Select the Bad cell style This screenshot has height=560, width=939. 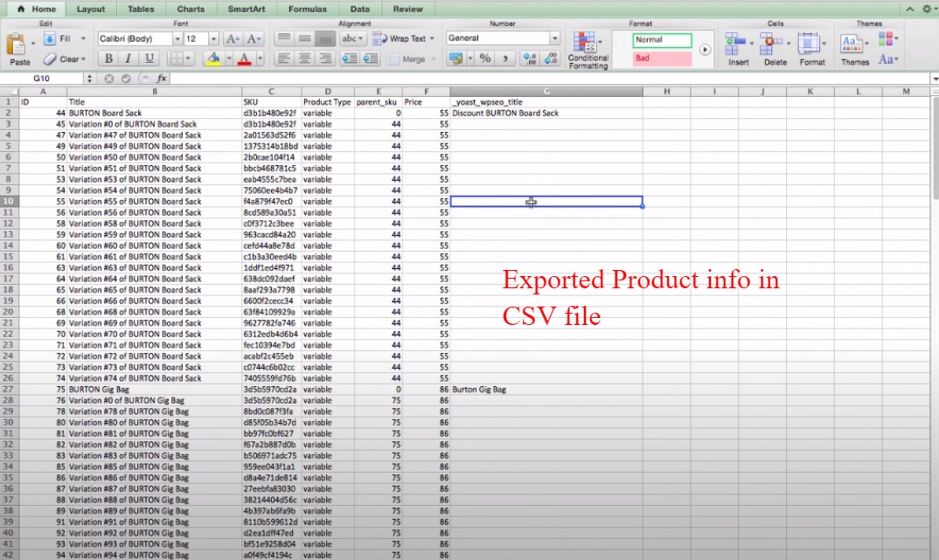pyautogui.click(x=662, y=58)
